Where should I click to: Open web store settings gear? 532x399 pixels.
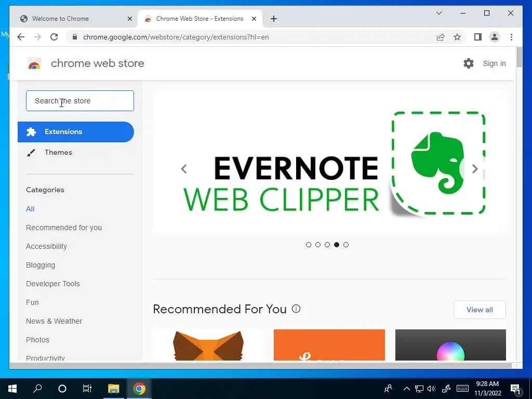click(469, 63)
